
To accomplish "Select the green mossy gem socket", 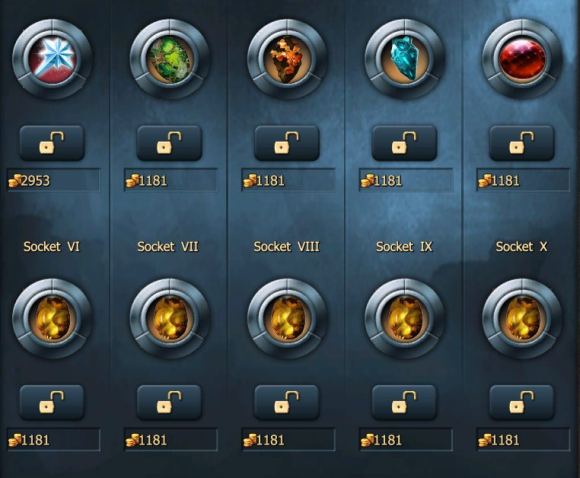I will [170, 59].
